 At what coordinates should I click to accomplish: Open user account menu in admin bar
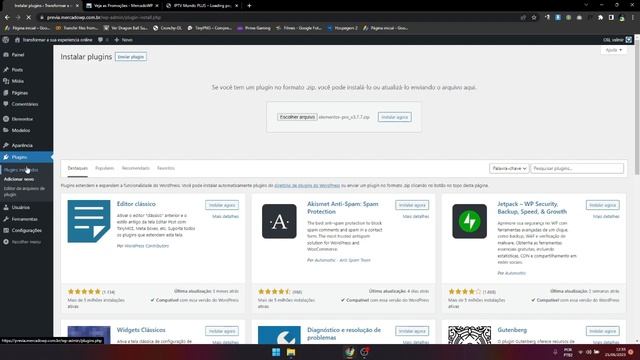617,40
